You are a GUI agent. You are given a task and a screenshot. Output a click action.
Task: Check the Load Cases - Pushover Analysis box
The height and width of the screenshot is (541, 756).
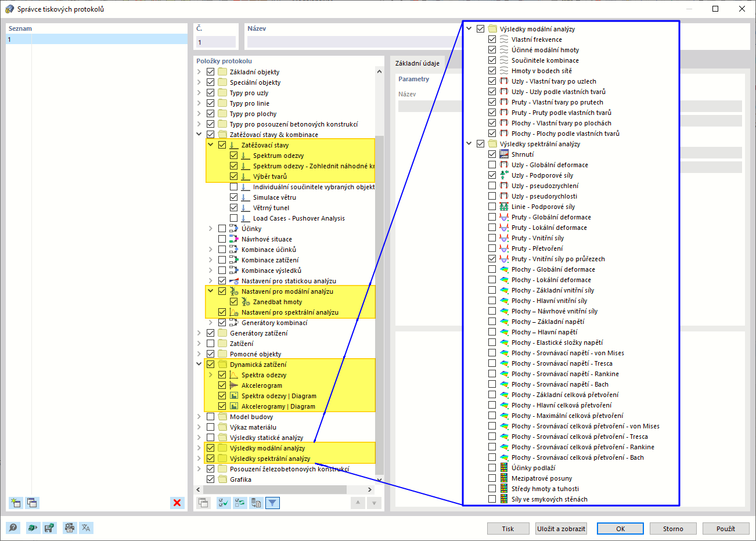[233, 218]
